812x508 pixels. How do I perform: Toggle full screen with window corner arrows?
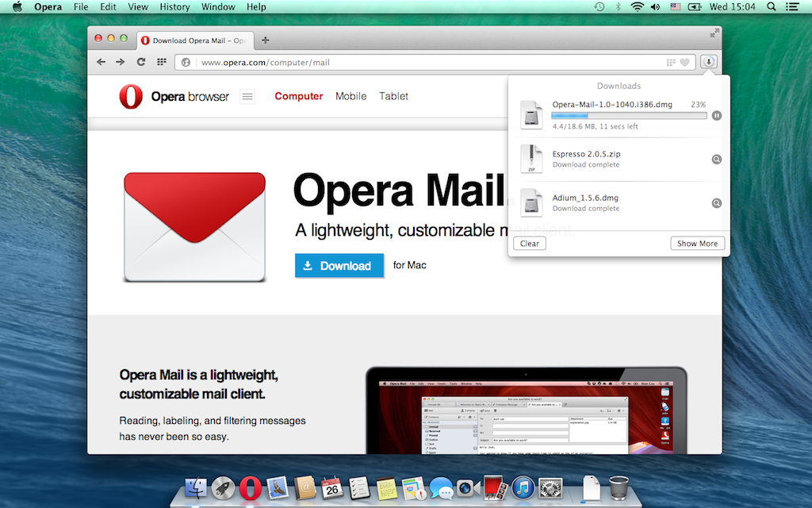pos(714,33)
